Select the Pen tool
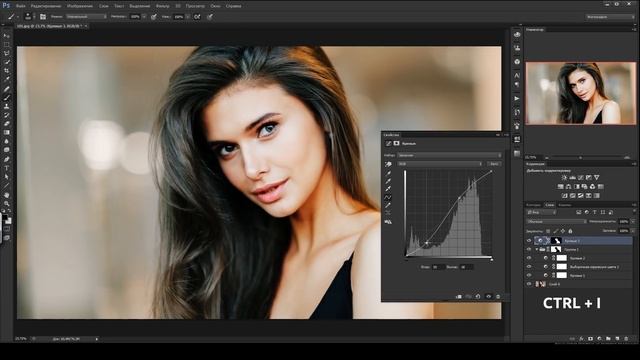The width and height of the screenshot is (640, 360). point(7,159)
